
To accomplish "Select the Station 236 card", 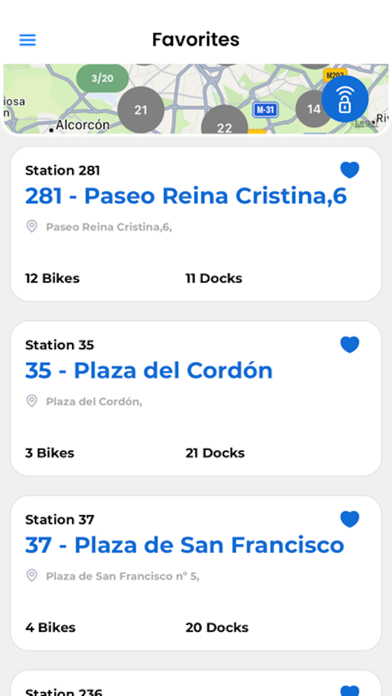I will point(196,683).
